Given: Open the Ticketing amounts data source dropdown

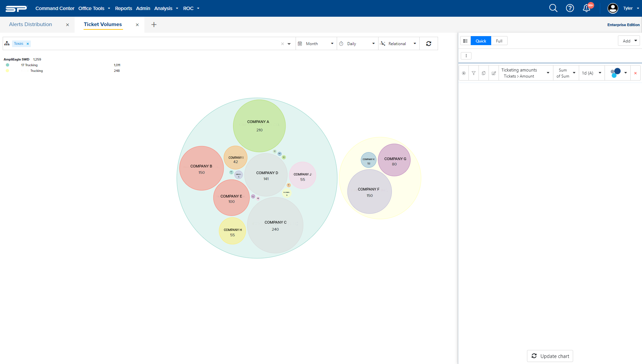Looking at the screenshot, I should [x=526, y=73].
